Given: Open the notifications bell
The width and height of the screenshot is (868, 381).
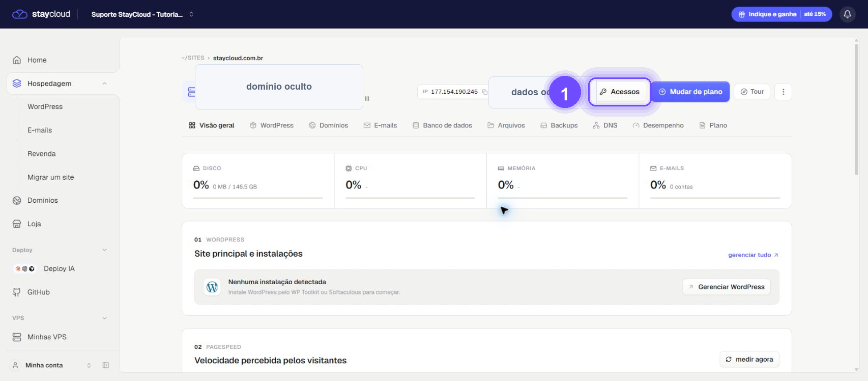Looking at the screenshot, I should (847, 14).
